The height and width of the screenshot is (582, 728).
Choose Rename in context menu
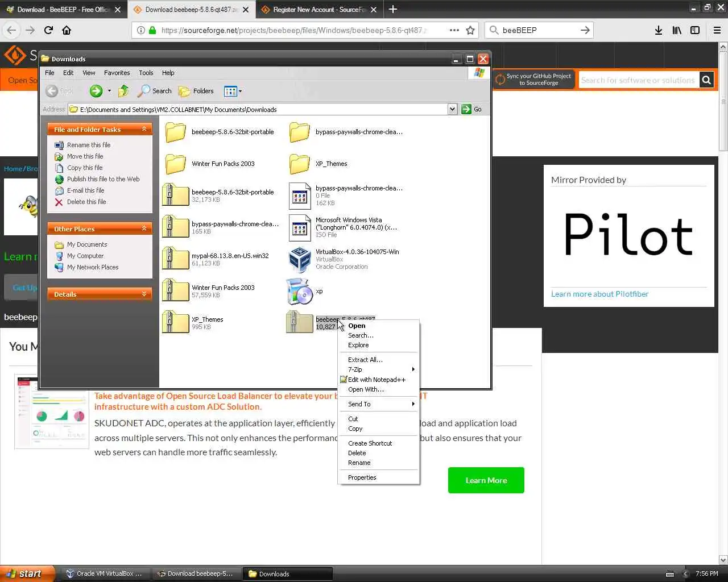point(359,463)
